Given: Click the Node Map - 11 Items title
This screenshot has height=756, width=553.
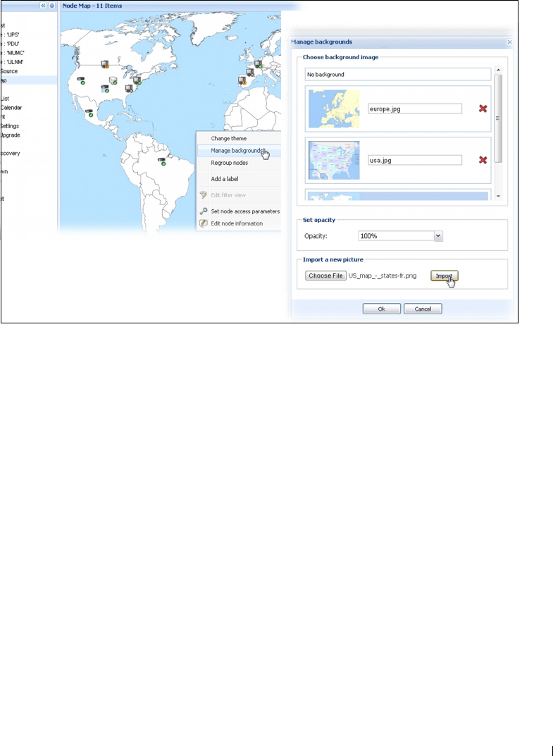Looking at the screenshot, I should (92, 6).
